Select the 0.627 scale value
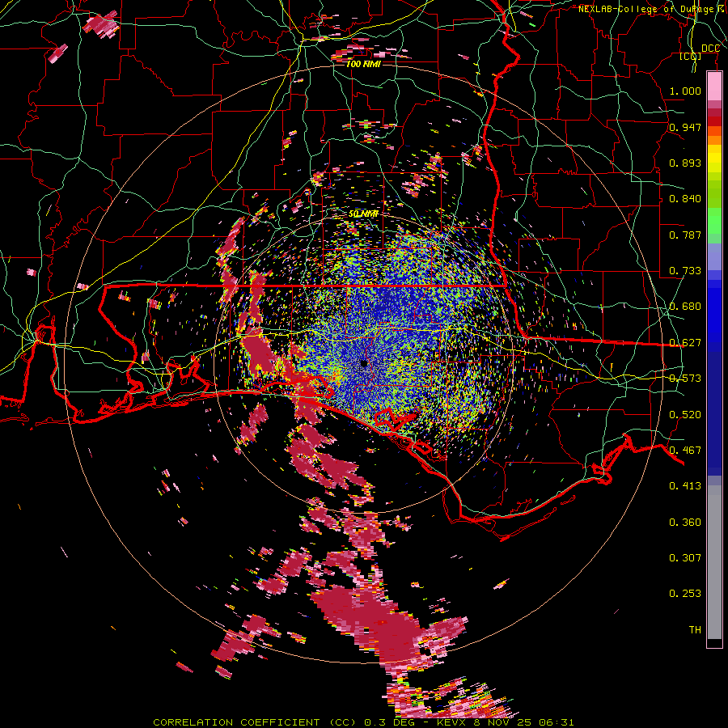Viewport: 728px width, 728px height. 685,343
